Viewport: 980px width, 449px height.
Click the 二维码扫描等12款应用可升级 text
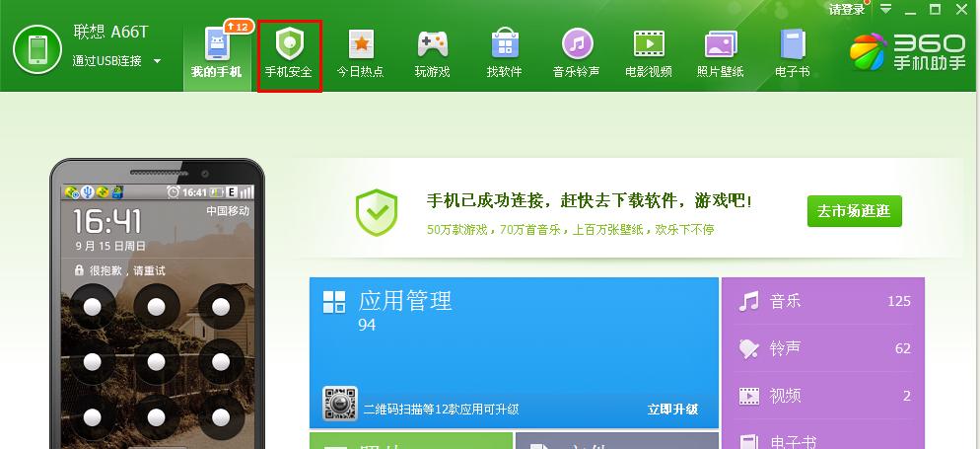tap(442, 410)
